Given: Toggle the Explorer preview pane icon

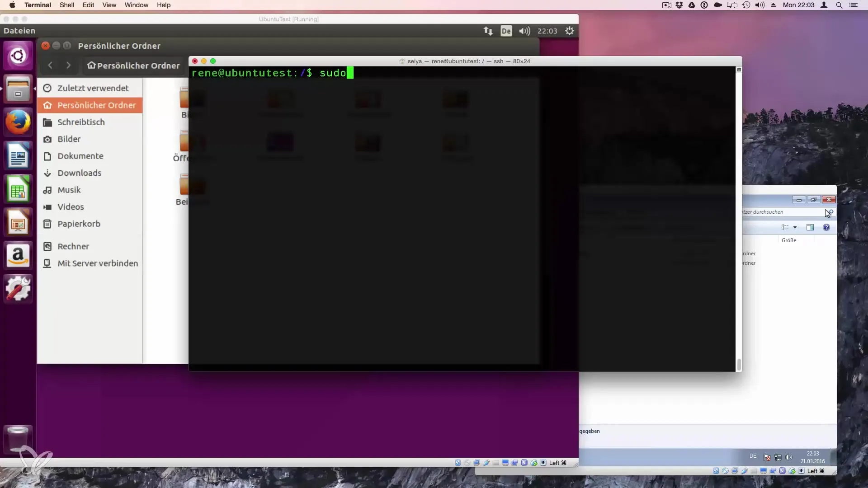Looking at the screenshot, I should [810, 227].
